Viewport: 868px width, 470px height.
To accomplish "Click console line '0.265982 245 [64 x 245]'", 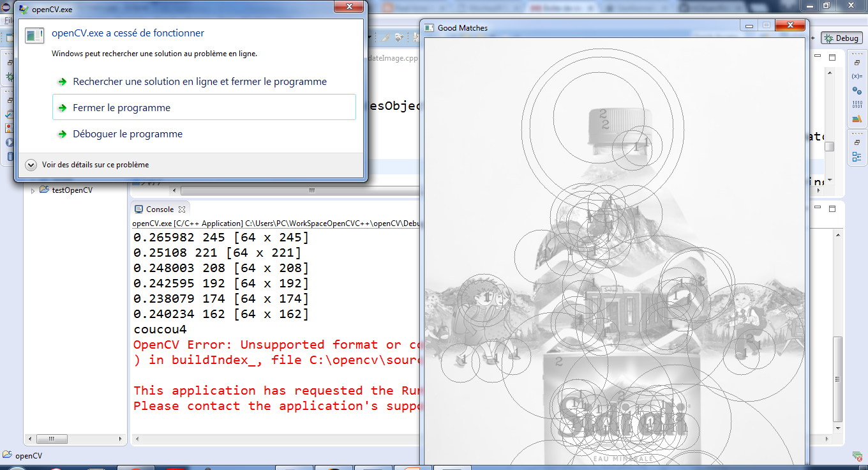I will [221, 238].
